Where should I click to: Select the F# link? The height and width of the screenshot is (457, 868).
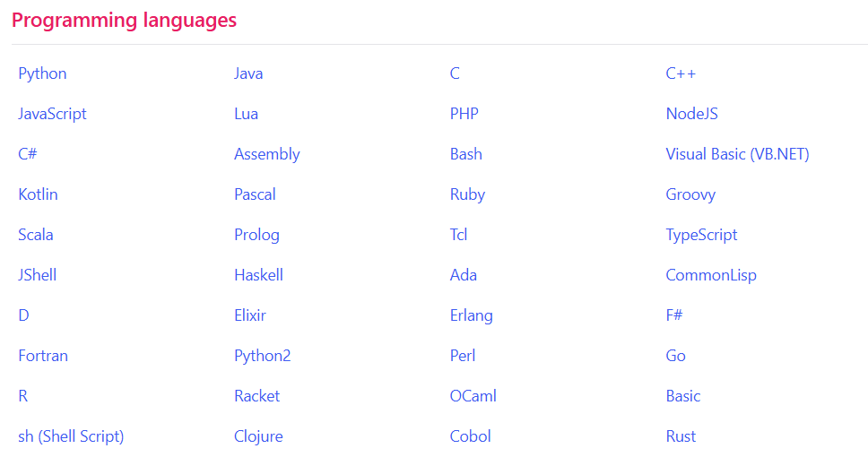pyautogui.click(x=674, y=315)
